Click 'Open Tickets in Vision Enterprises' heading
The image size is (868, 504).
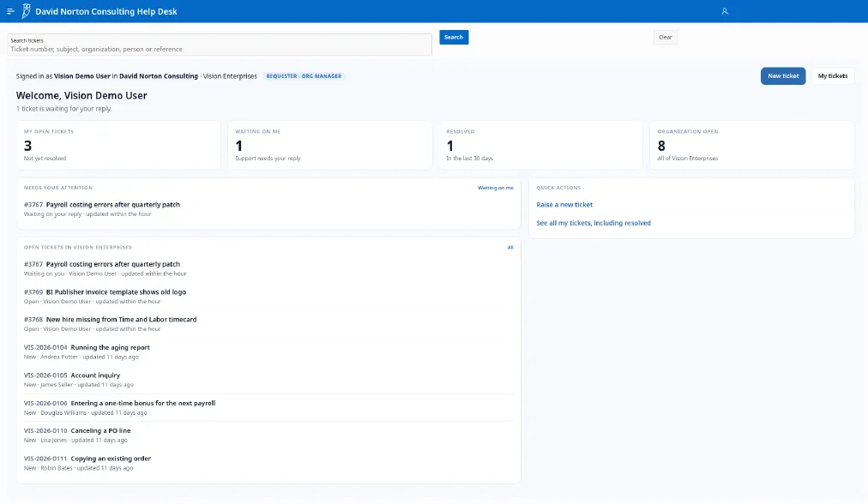(x=77, y=248)
